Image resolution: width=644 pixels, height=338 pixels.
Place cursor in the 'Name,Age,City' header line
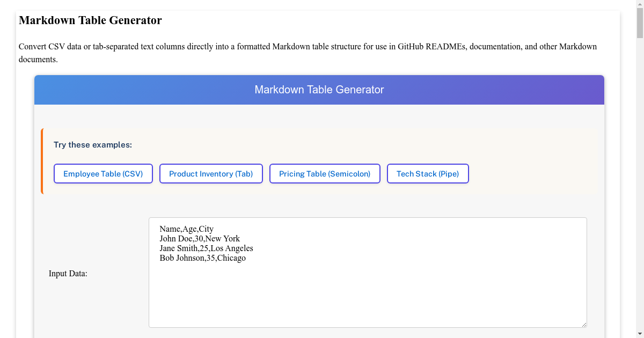pos(186,229)
